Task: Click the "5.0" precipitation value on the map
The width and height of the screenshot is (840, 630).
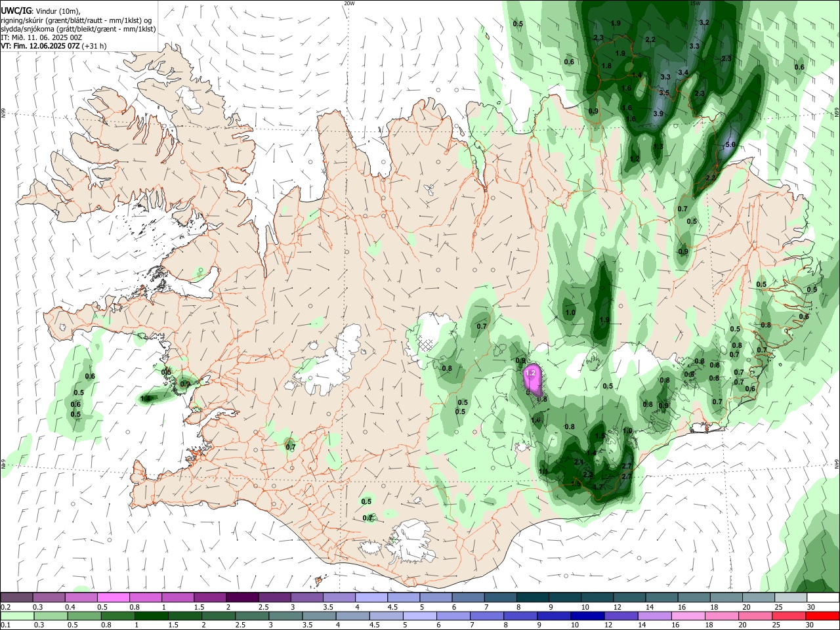Action: [731, 144]
